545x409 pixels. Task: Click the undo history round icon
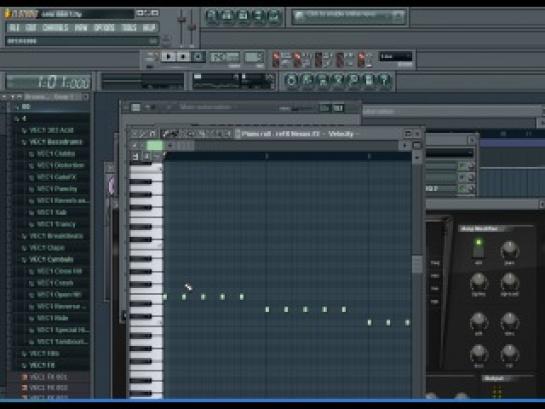[291, 81]
